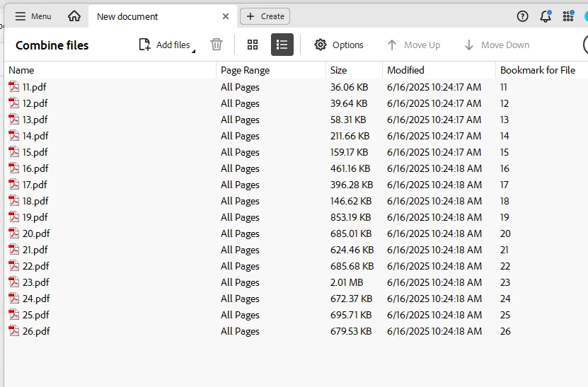Click the PDF icon beside 17.pdf
Image resolution: width=588 pixels, height=387 pixels.
click(x=14, y=184)
